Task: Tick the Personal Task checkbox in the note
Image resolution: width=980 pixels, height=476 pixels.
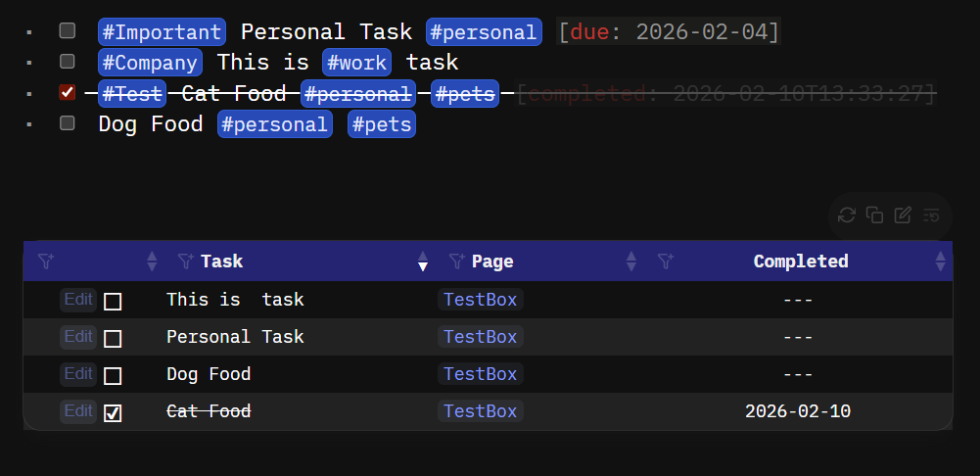Action: click(68, 31)
